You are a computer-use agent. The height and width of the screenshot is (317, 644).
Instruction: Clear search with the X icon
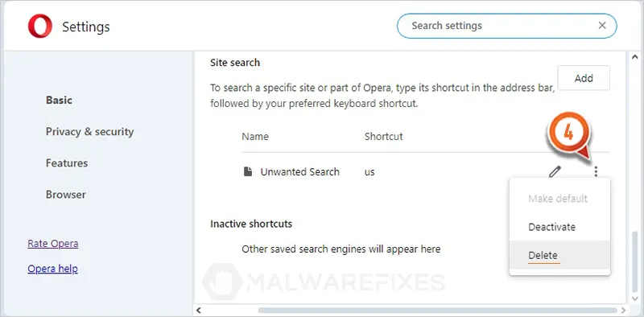(x=602, y=26)
